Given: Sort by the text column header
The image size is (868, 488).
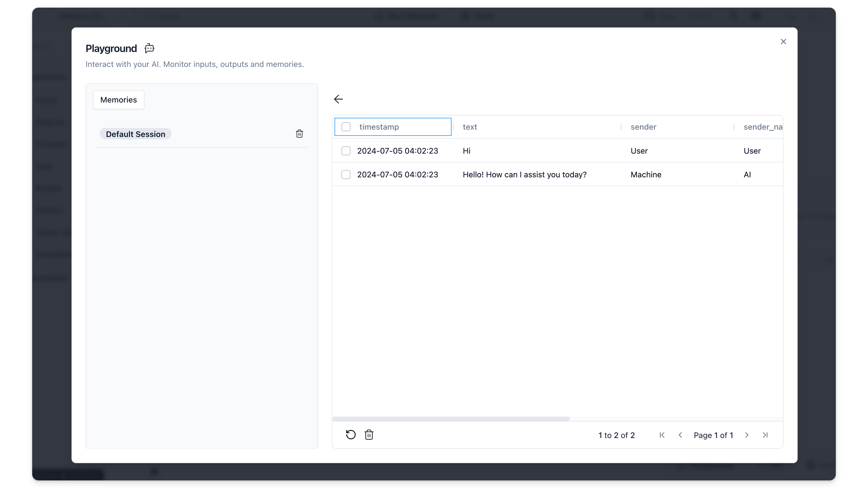Looking at the screenshot, I should (x=470, y=127).
